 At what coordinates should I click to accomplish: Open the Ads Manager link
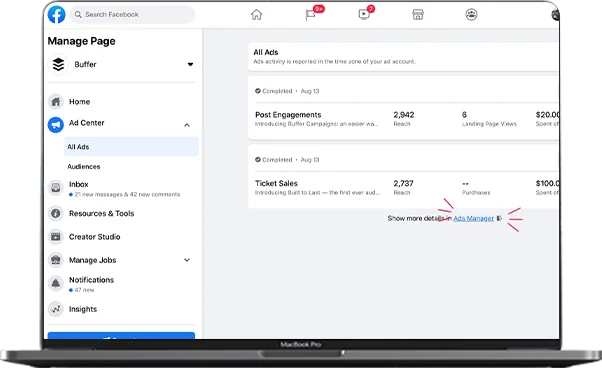[x=473, y=218]
